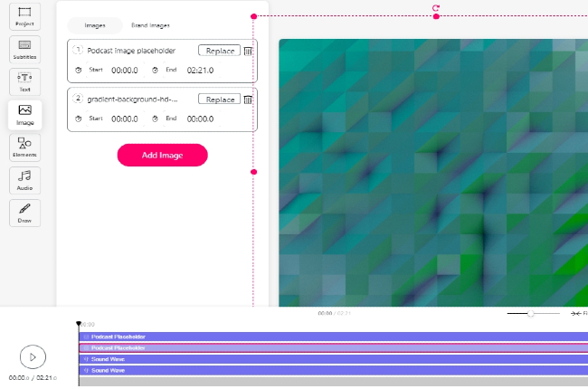Replace the Podcast image placeholder

coord(220,51)
